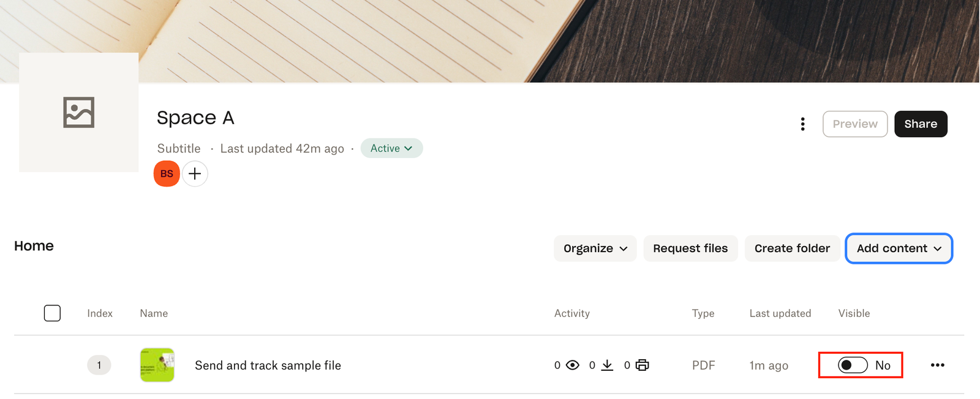The height and width of the screenshot is (399, 980).
Task: Click the printer icon in Activity
Action: pos(642,365)
